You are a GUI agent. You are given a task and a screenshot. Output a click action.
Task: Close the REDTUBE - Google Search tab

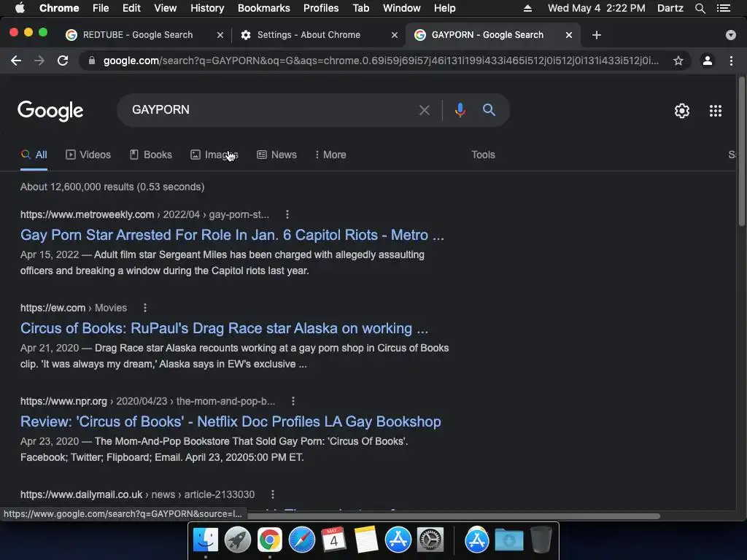[x=220, y=35]
